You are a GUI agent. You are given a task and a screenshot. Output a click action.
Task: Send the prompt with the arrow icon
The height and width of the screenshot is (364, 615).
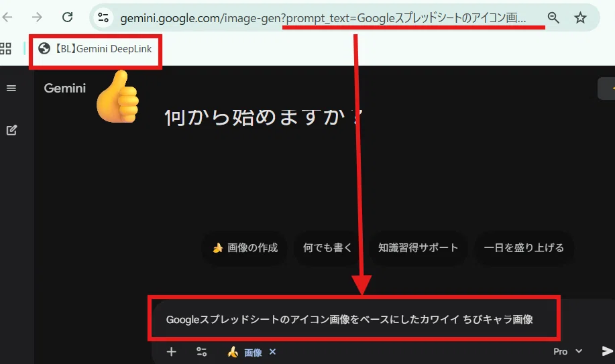pos(607,351)
